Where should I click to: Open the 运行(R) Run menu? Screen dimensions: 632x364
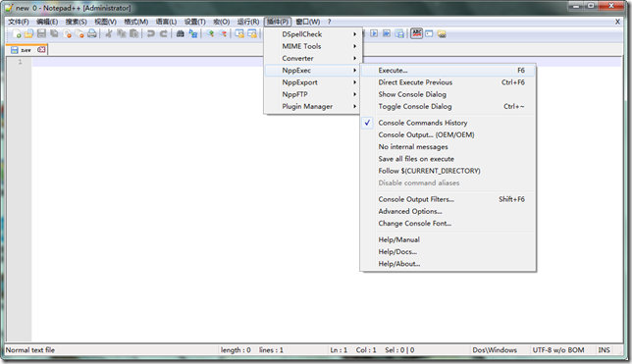(x=248, y=22)
